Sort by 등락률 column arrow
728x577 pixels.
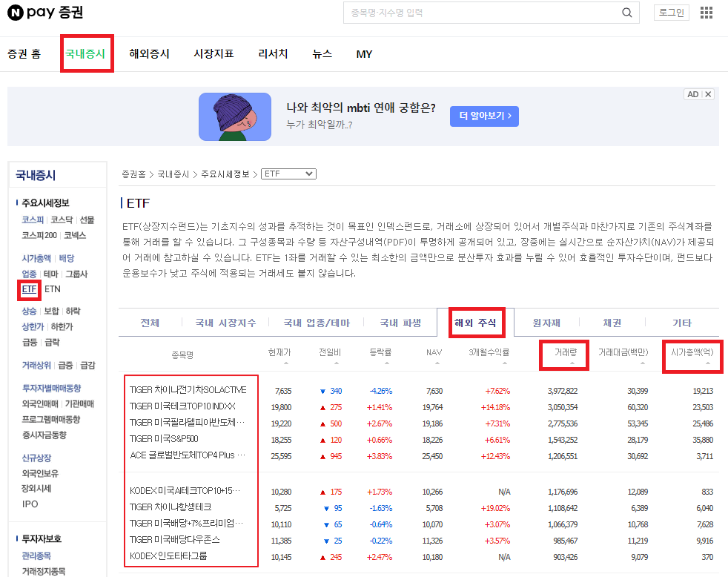[387, 363]
